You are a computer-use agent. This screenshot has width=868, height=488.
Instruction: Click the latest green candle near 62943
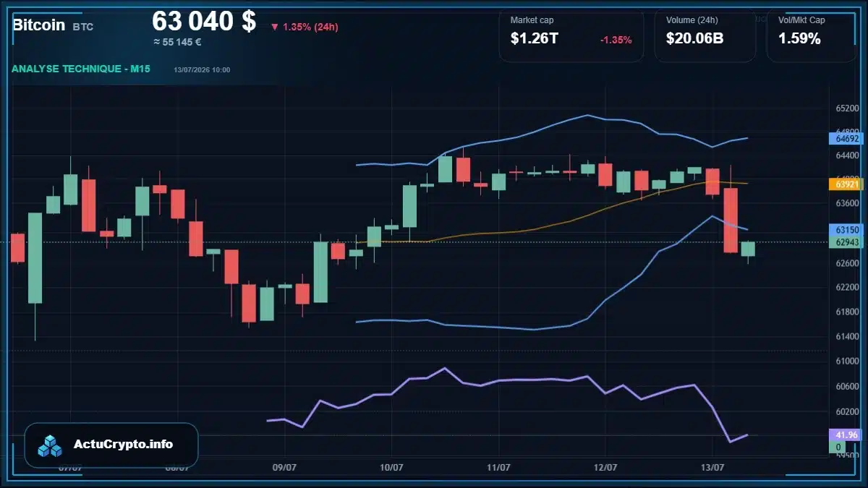tap(748, 249)
